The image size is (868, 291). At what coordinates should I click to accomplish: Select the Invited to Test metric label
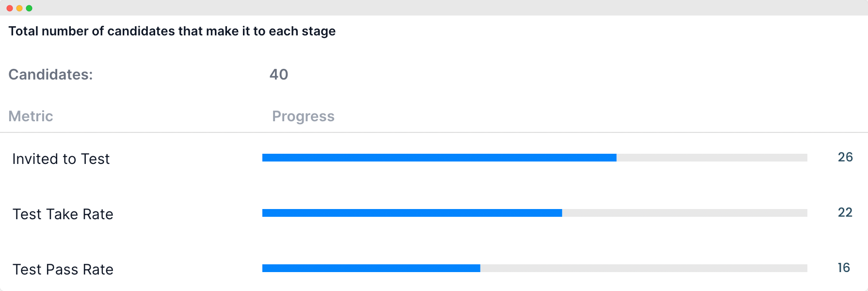[x=61, y=159]
